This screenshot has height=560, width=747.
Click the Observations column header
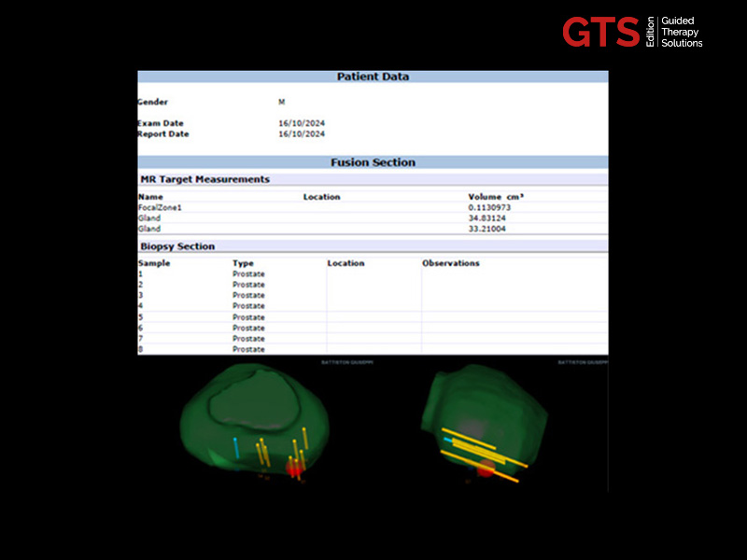[x=451, y=263]
